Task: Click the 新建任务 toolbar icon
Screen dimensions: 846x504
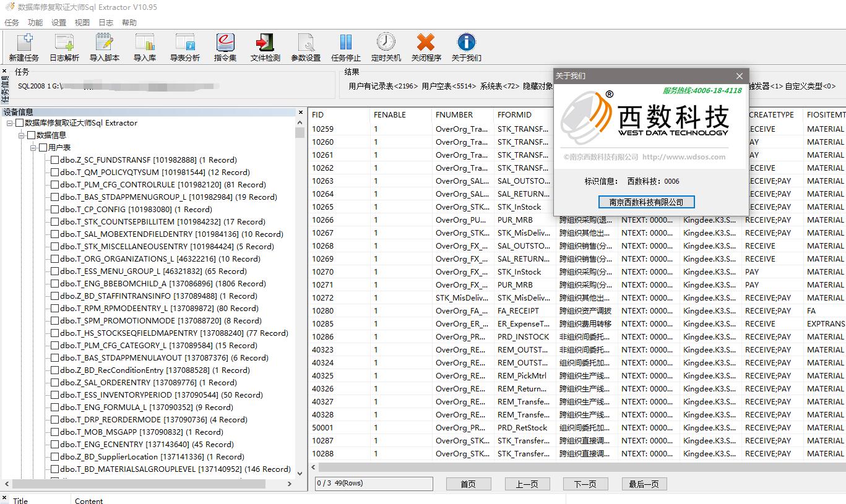Action: tap(24, 48)
